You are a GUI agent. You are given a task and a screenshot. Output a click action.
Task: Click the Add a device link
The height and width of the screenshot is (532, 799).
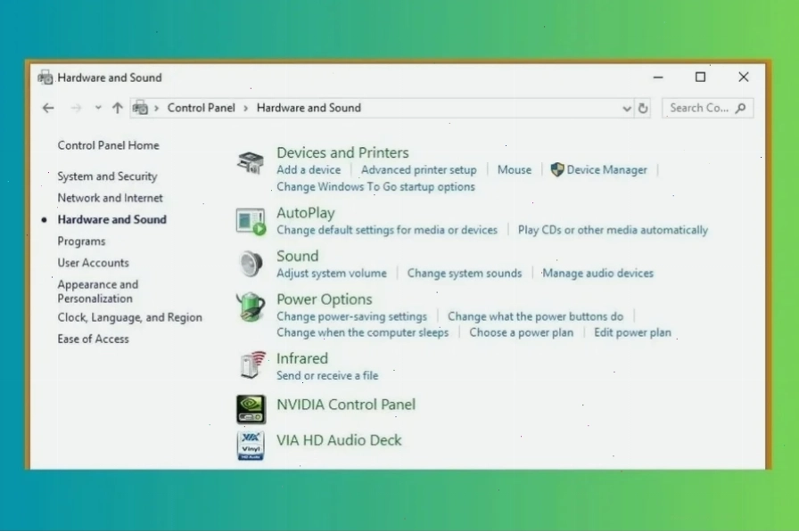(309, 170)
